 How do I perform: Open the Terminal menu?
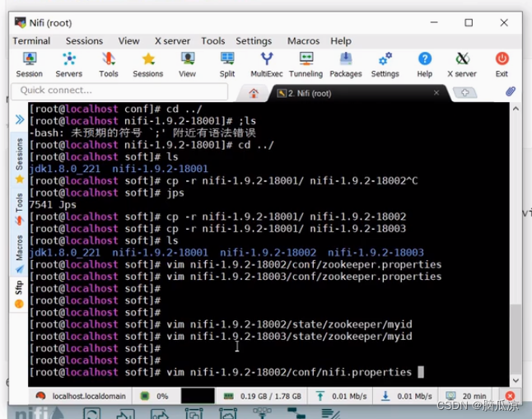coord(31,41)
